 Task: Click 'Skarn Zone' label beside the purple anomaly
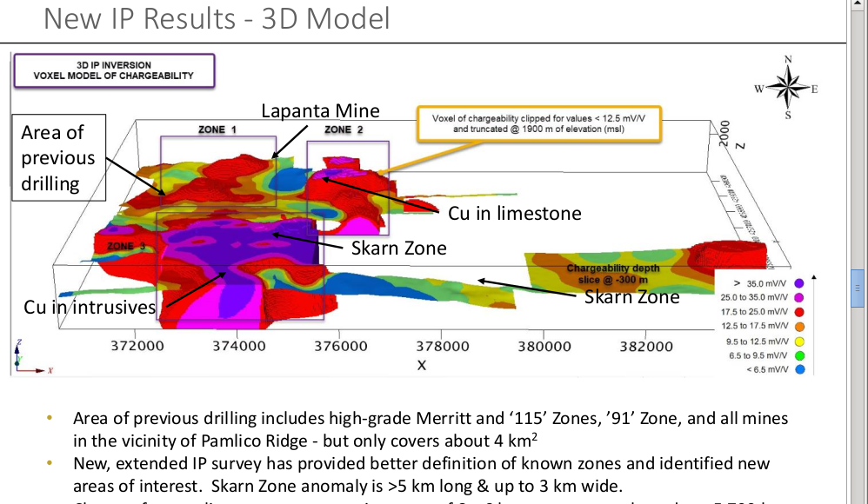pyautogui.click(x=398, y=249)
